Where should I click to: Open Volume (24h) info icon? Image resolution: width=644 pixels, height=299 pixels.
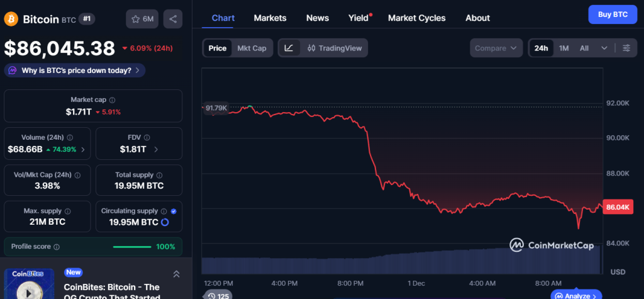(x=70, y=137)
